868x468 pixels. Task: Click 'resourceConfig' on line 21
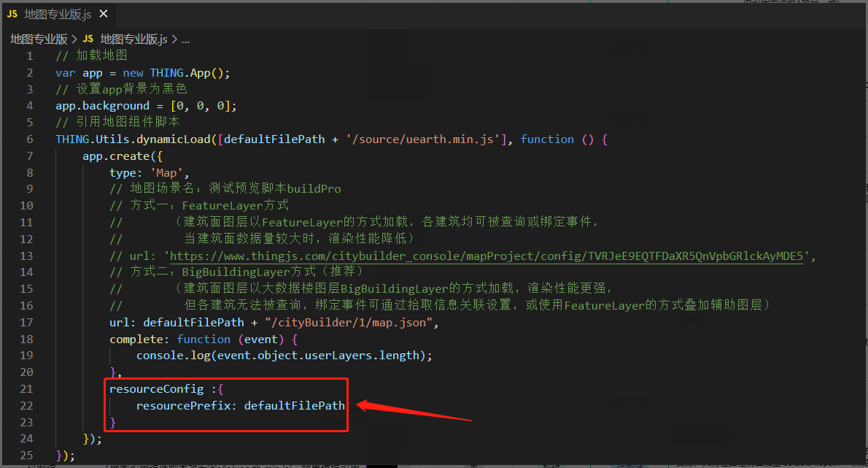pyautogui.click(x=157, y=389)
